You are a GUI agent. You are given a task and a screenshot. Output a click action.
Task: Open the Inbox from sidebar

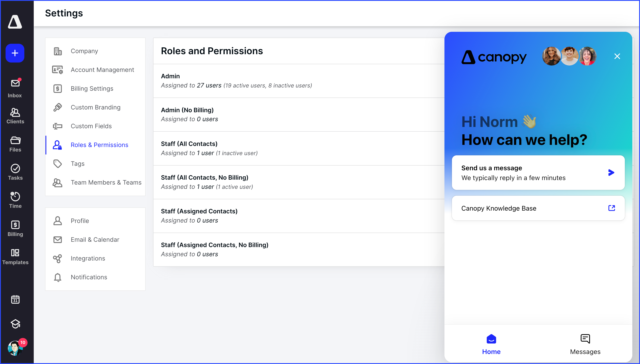click(x=15, y=88)
